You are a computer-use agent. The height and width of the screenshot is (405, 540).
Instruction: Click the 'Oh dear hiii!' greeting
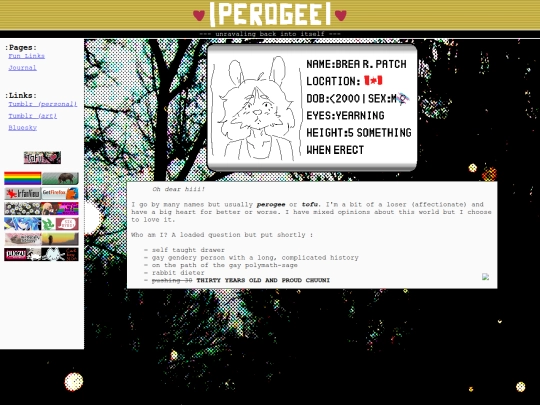(178, 189)
